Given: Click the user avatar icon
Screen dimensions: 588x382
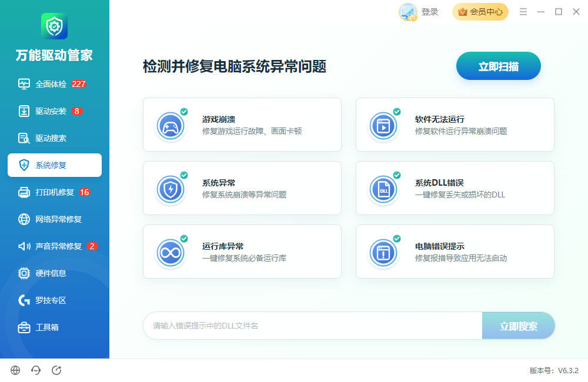Looking at the screenshot, I should coord(408,12).
